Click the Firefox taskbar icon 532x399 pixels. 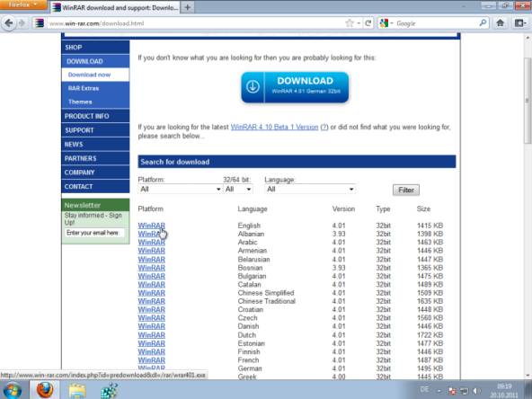pos(45,390)
